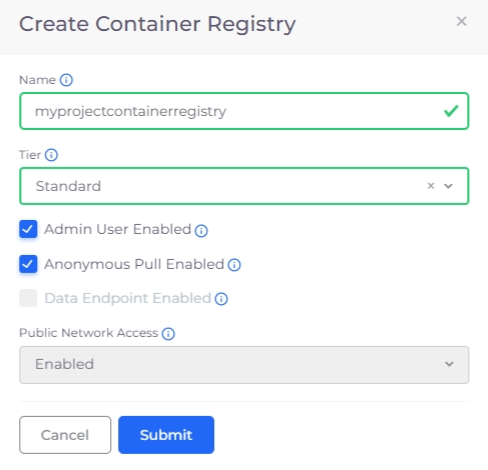The width and height of the screenshot is (488, 470).
Task: Click Public Network Access info icon
Action: coord(168,334)
